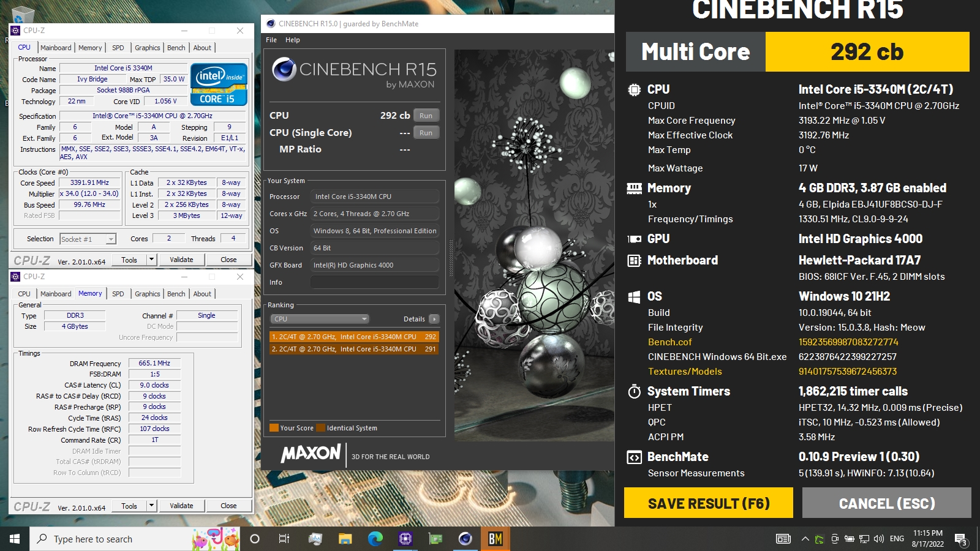
Task: Click the orange Your Score legend swatch
Action: click(274, 428)
